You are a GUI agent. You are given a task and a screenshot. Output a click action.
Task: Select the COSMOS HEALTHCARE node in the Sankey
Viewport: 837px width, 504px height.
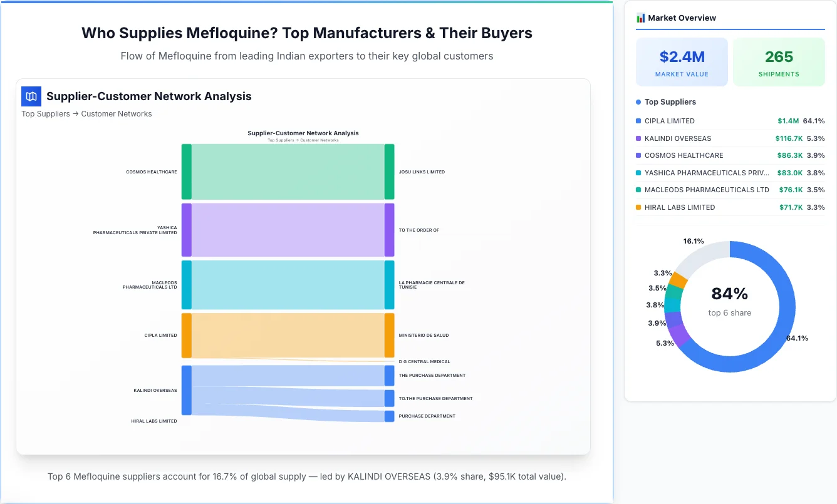click(185, 172)
